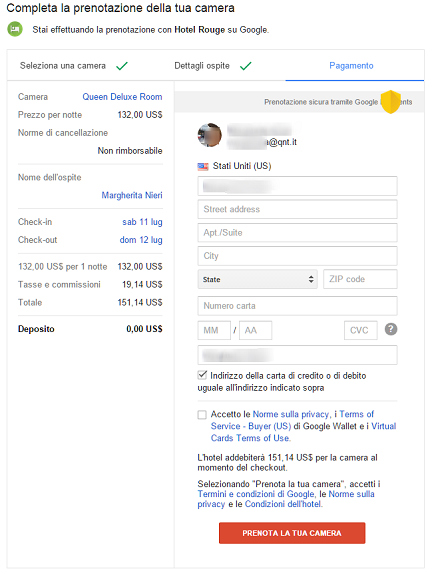Click the yellow Google Payments shield icon
The image size is (430, 573).
(x=390, y=102)
